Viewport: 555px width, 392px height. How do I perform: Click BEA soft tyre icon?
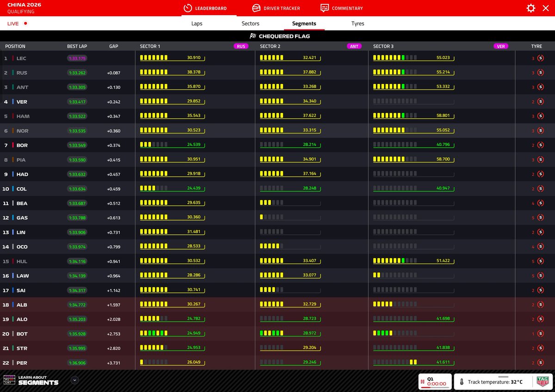pos(540,203)
